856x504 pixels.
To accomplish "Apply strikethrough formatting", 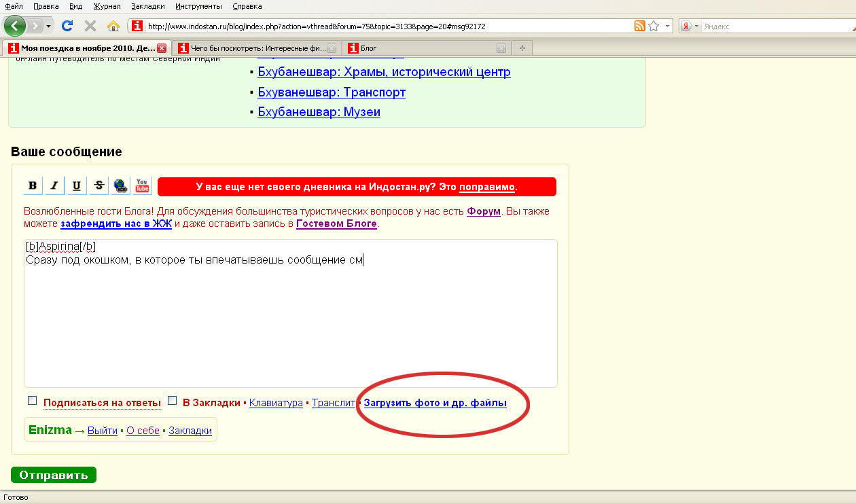I will pos(99,186).
